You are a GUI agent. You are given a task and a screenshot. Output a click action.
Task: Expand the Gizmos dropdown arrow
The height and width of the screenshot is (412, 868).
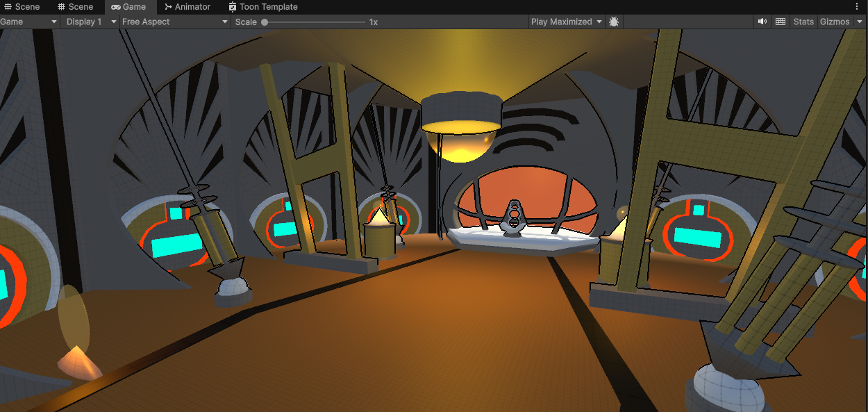point(860,22)
